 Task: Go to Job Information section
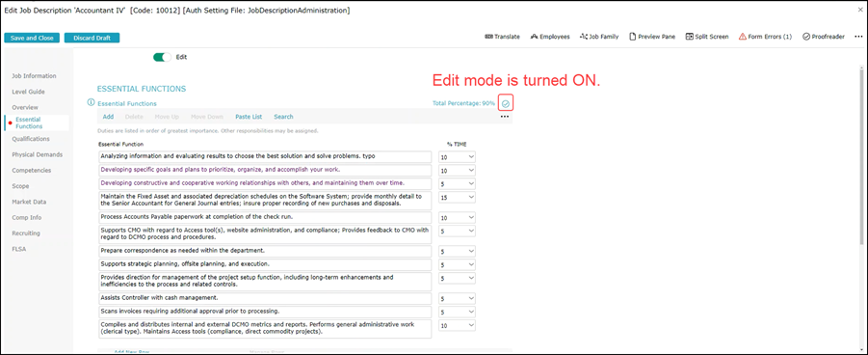pyautogui.click(x=34, y=76)
